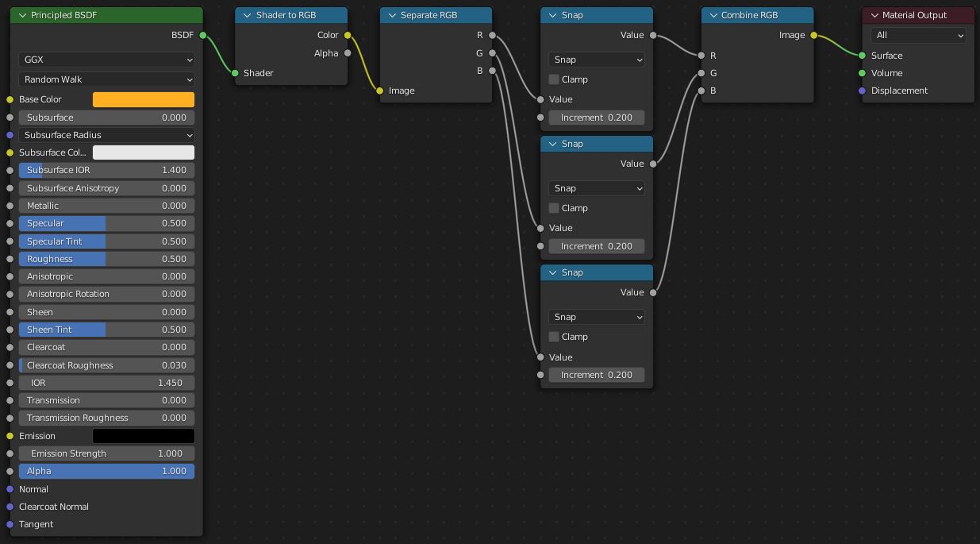
Task: Enable Clamp on the bottom Snap node
Action: tap(553, 337)
